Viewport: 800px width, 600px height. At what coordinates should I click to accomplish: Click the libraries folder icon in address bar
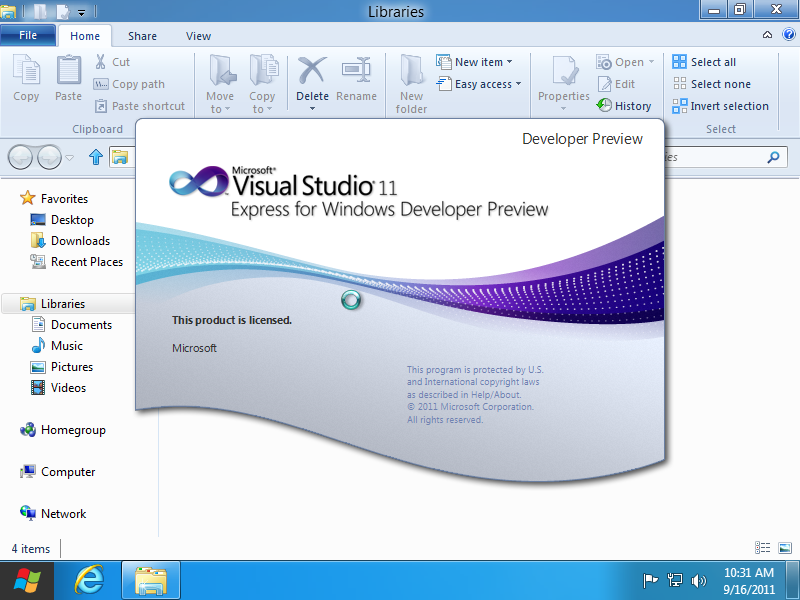coord(120,157)
